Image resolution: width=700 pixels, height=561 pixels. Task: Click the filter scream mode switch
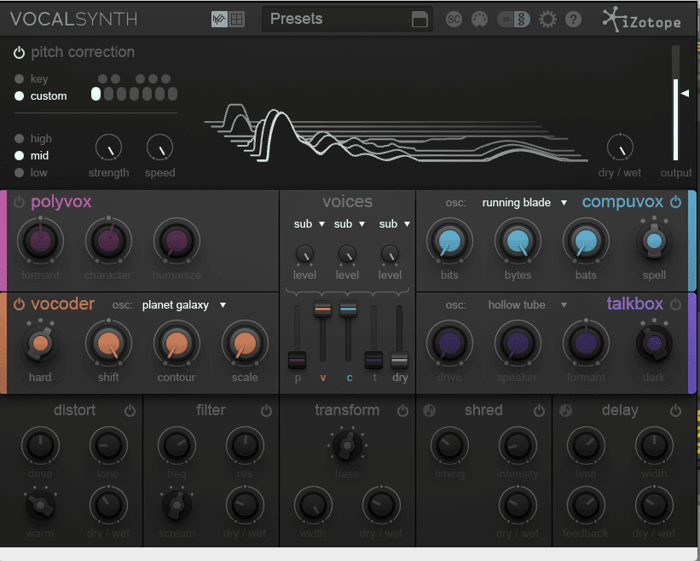177,505
